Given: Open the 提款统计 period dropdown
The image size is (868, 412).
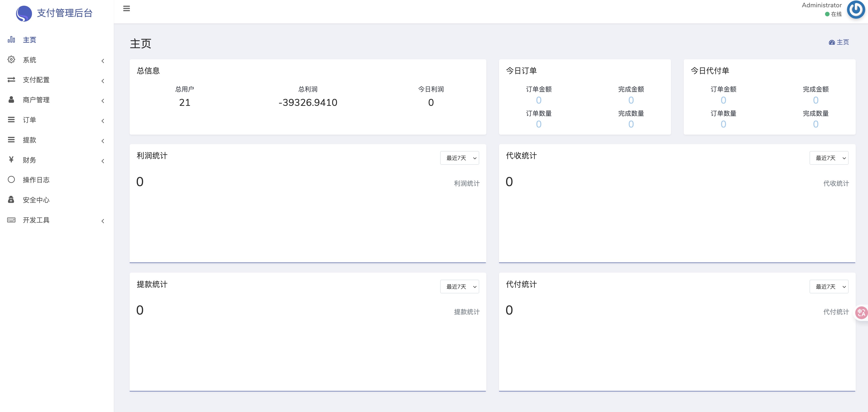Looking at the screenshot, I should click(x=459, y=287).
